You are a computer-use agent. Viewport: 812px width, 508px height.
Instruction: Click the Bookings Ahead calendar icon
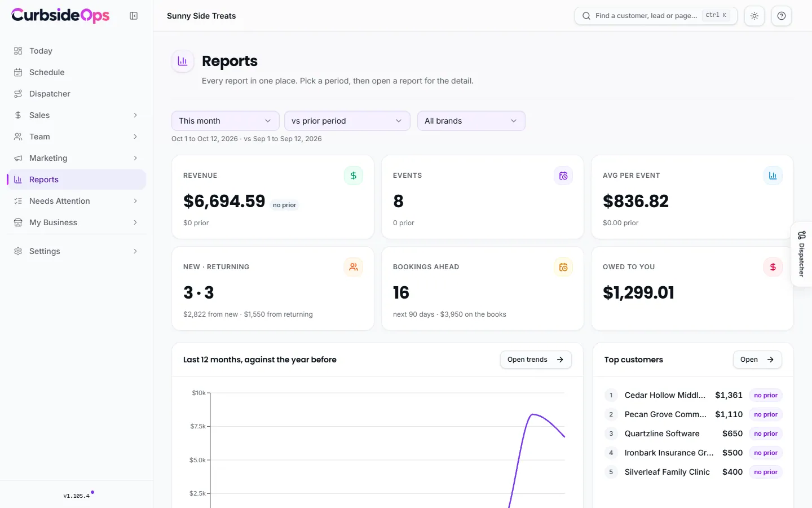(x=563, y=267)
